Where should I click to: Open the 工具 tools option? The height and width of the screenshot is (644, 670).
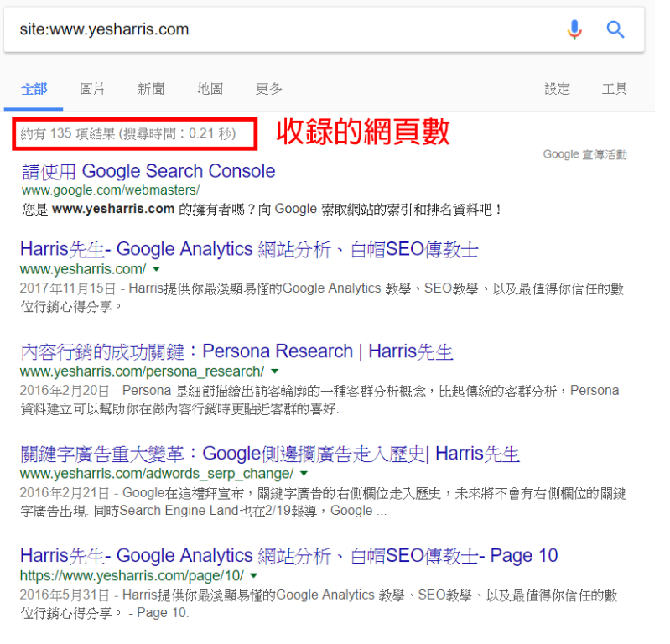pyautogui.click(x=615, y=89)
